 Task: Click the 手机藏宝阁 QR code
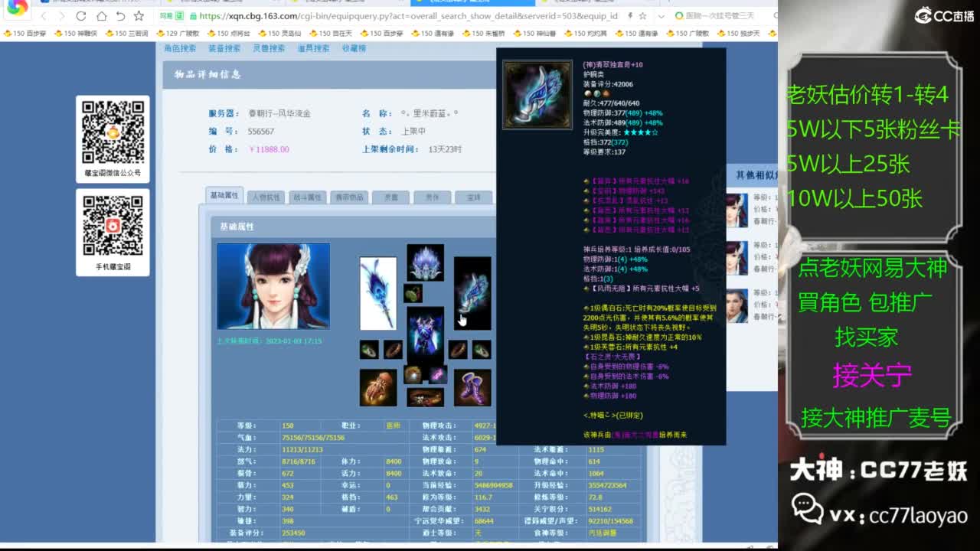113,226
